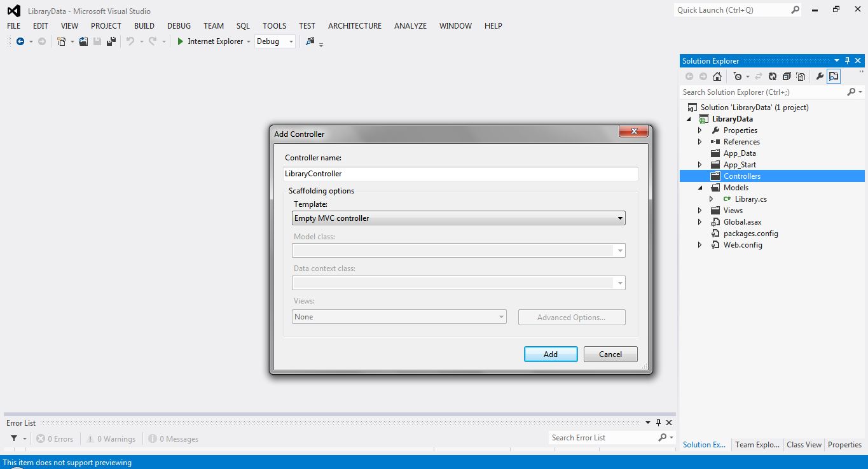Screen dimensions: 868x469
Task: Click the Add button in dialog
Action: coord(551,354)
